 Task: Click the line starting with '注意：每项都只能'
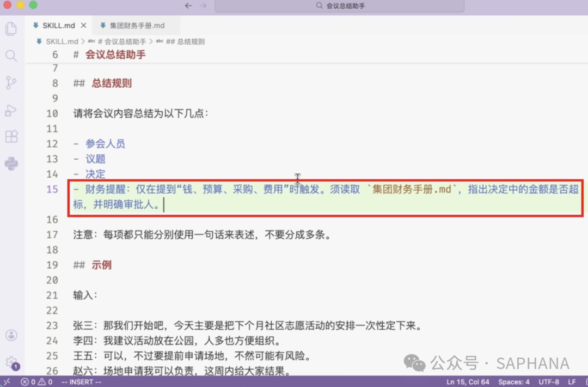(x=203, y=234)
